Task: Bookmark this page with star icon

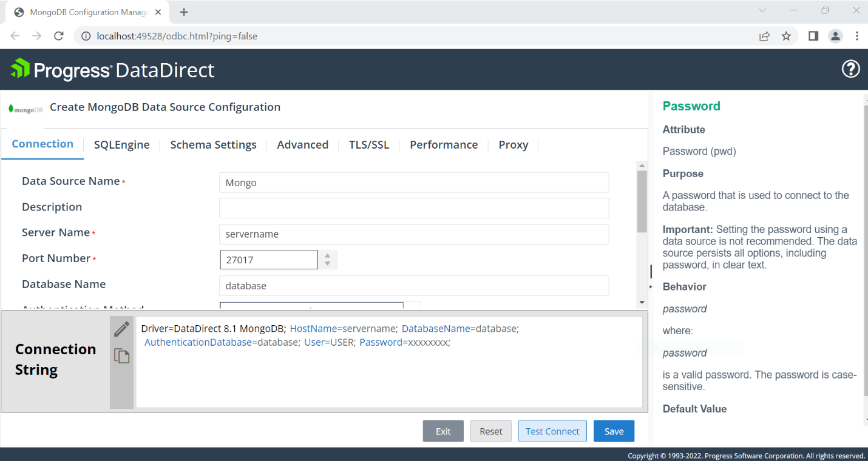Action: point(786,36)
